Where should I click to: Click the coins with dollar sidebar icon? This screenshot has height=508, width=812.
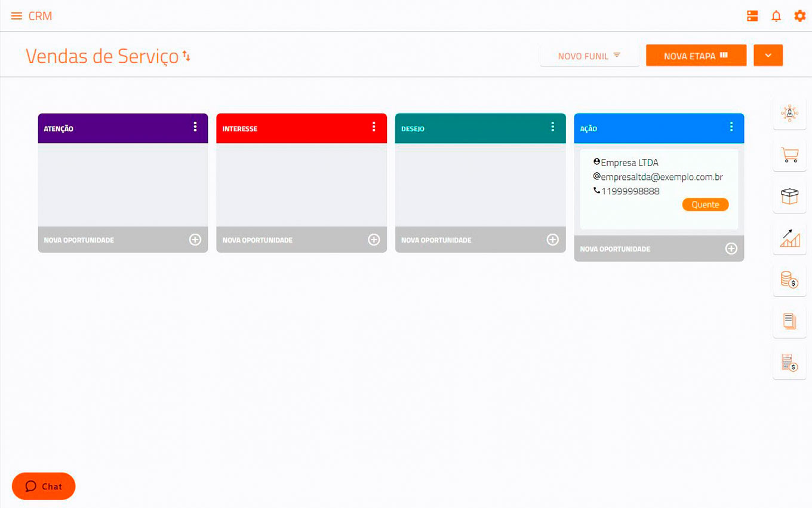(x=789, y=279)
